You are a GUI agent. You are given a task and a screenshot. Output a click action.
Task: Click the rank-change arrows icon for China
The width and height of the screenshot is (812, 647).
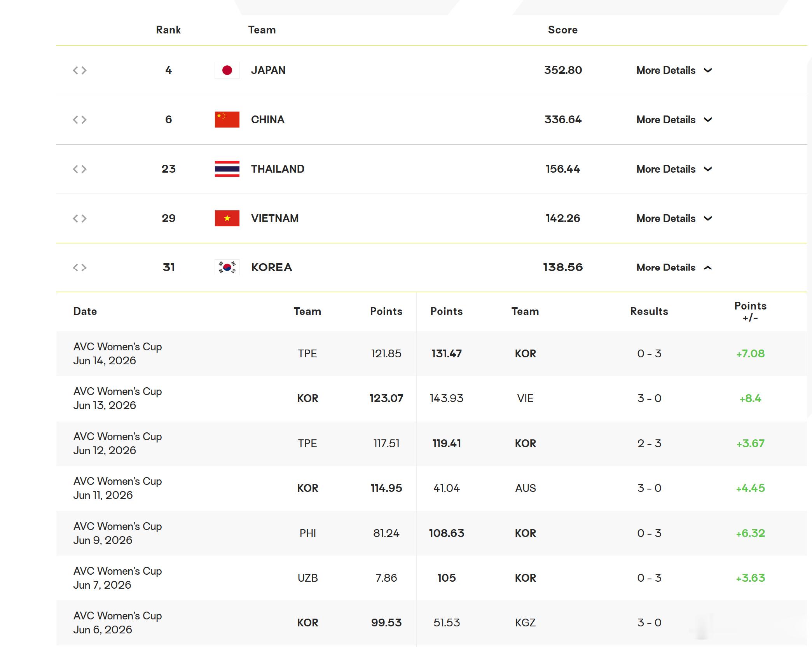(x=80, y=119)
